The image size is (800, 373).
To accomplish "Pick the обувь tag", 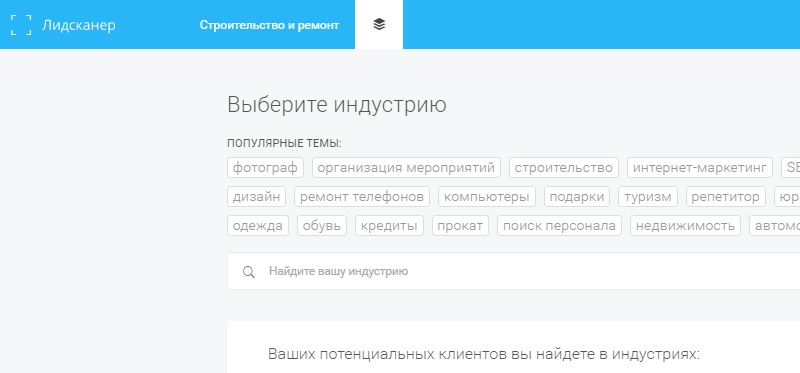I will tap(322, 226).
